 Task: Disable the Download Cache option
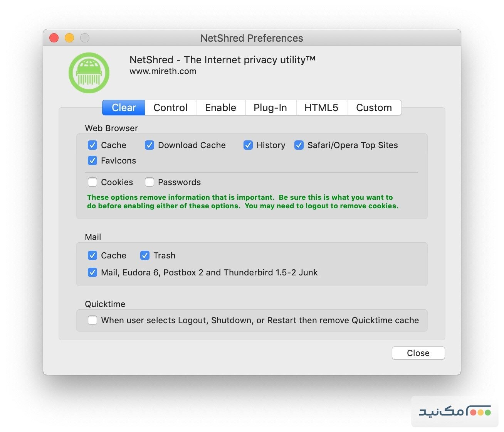pyautogui.click(x=150, y=145)
